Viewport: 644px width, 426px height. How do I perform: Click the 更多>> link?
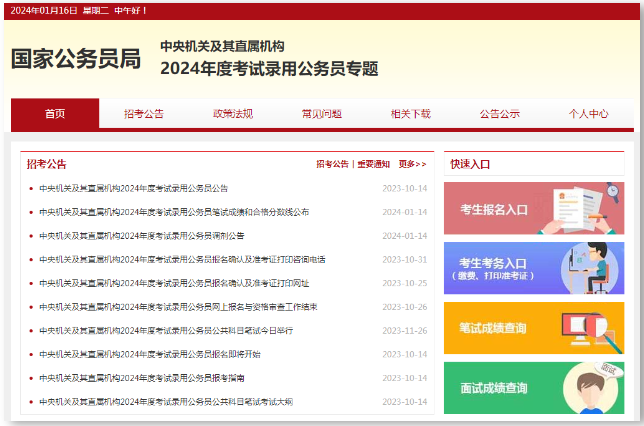(x=412, y=164)
